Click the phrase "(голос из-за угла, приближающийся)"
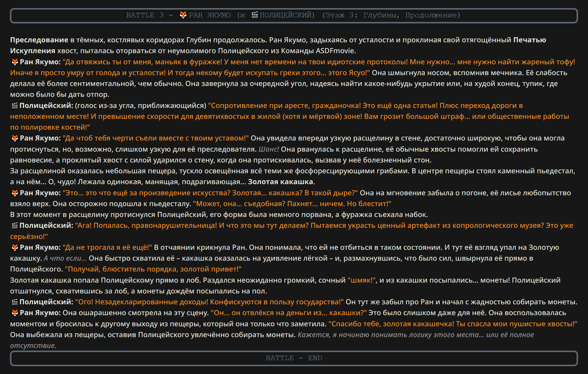 (141, 106)
